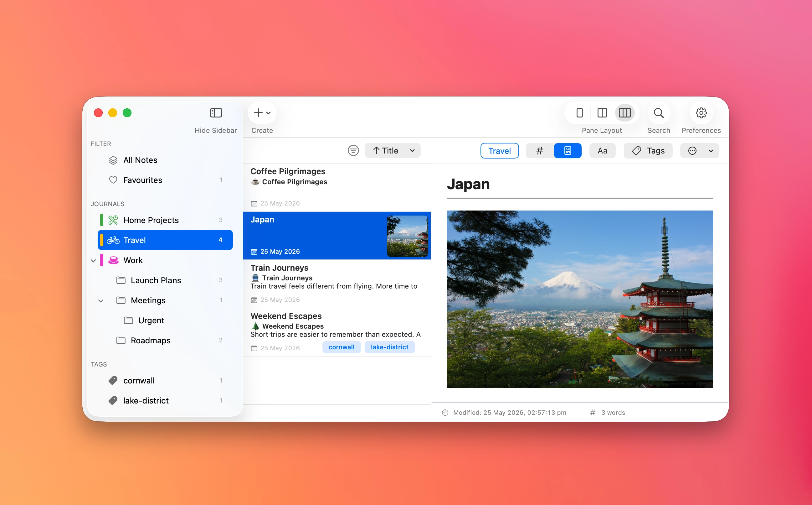Image resolution: width=812 pixels, height=505 pixels.
Task: Click the word count hash icon
Action: click(x=593, y=413)
